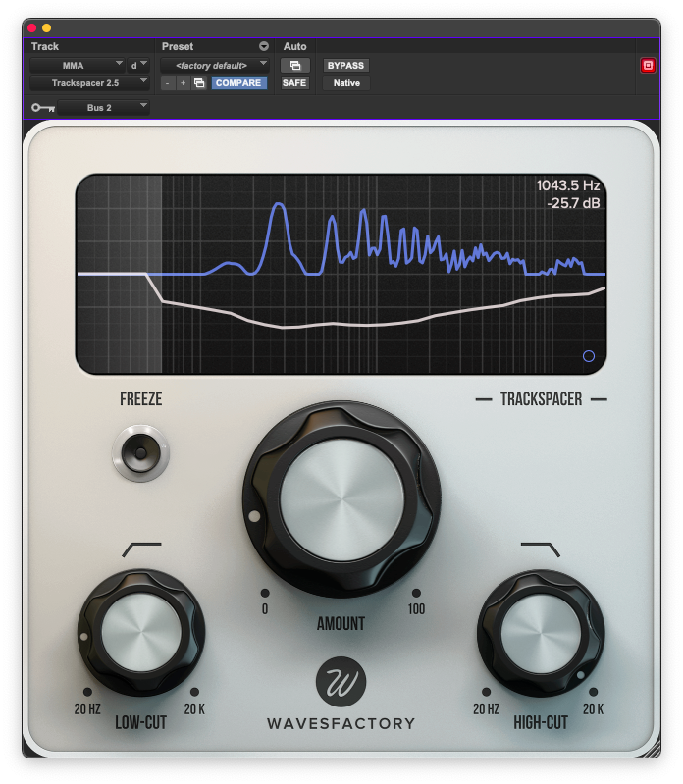Viewport: 683px width, 784px height.
Task: Open the MMA track selector dropdown
Action: 77,66
